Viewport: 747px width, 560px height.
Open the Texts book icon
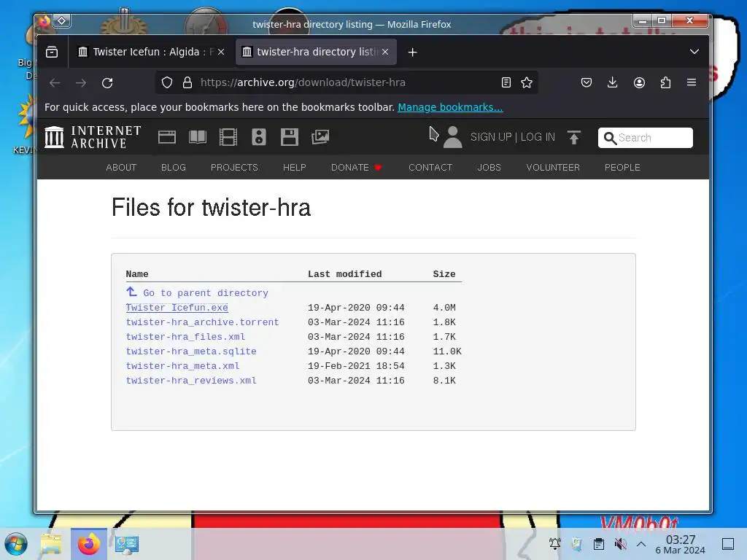click(197, 137)
